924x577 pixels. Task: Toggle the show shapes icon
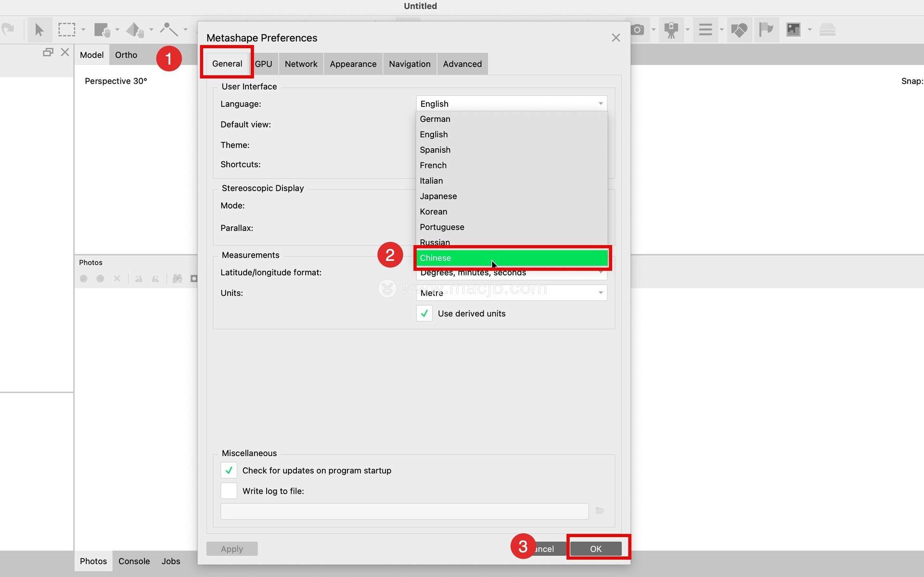coord(739,30)
